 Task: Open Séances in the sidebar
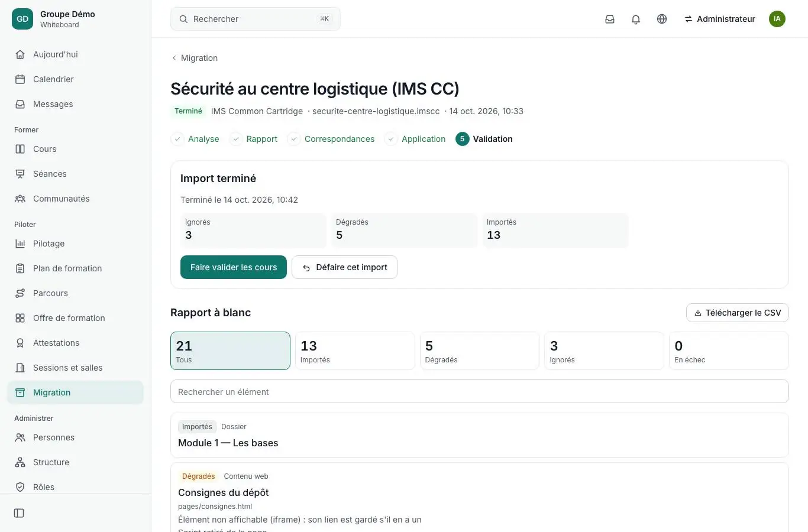coord(75,174)
